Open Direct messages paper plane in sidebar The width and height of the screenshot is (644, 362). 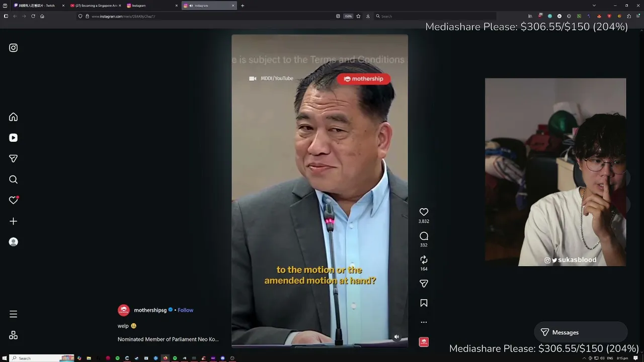click(14, 159)
